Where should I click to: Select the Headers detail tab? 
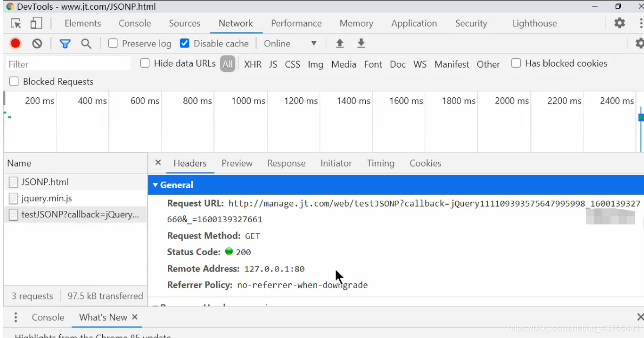pos(190,163)
